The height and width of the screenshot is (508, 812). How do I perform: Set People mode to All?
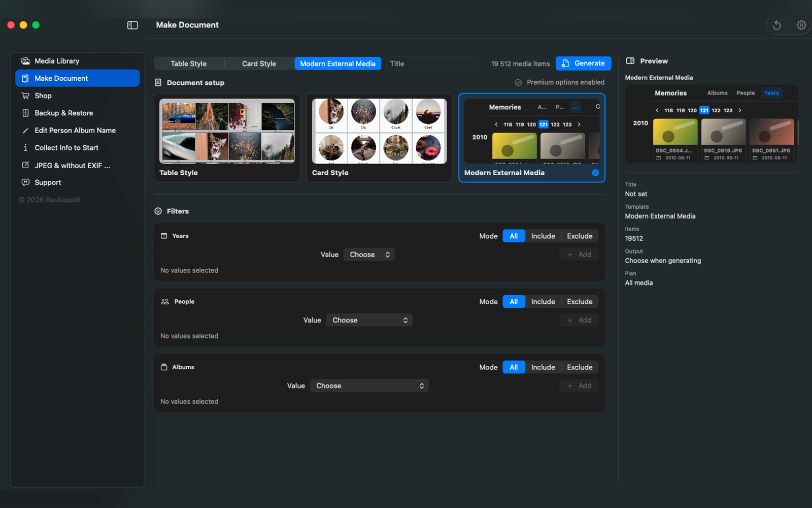tap(514, 301)
